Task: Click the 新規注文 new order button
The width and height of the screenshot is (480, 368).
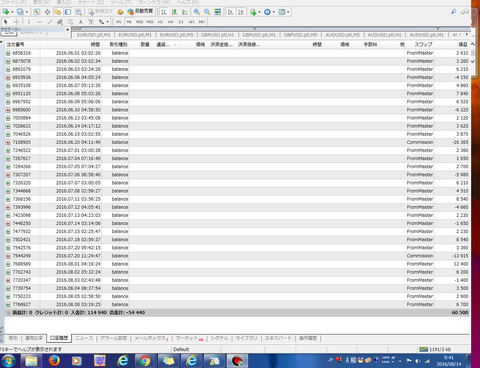Action: (100, 12)
